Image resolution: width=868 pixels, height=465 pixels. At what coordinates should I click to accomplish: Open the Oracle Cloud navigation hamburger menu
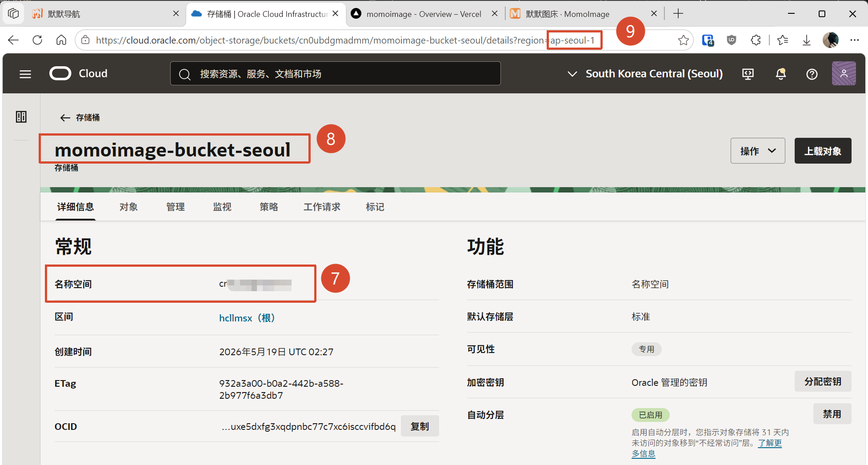[x=25, y=74]
